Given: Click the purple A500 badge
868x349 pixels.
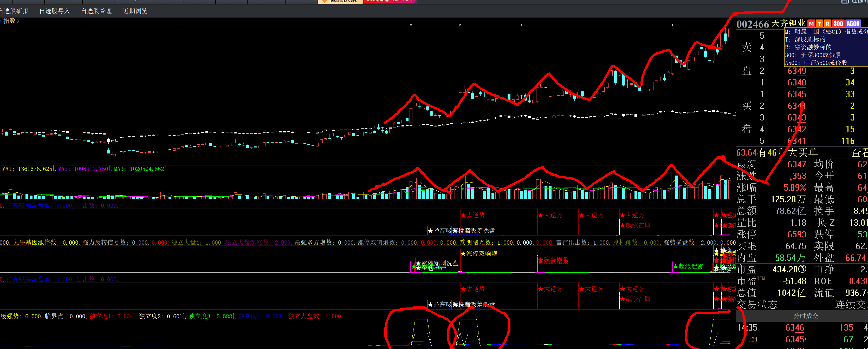Looking at the screenshot, I should point(853,24).
